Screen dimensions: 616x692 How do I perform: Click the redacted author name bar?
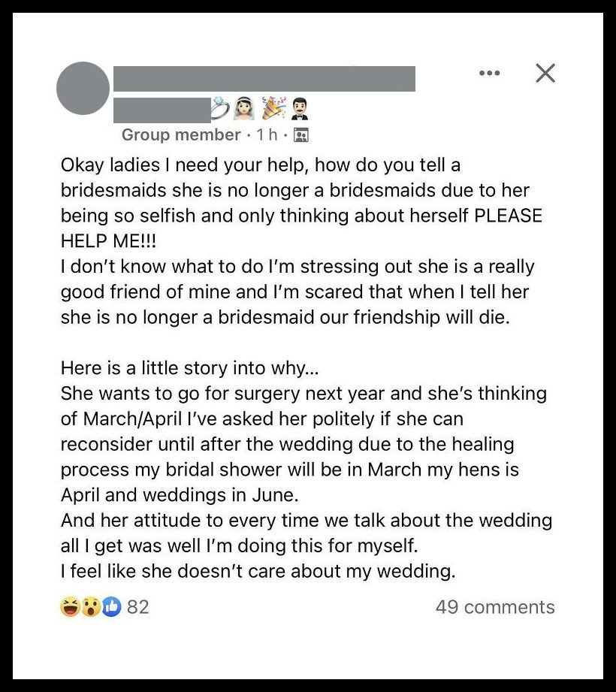pyautogui.click(x=264, y=79)
